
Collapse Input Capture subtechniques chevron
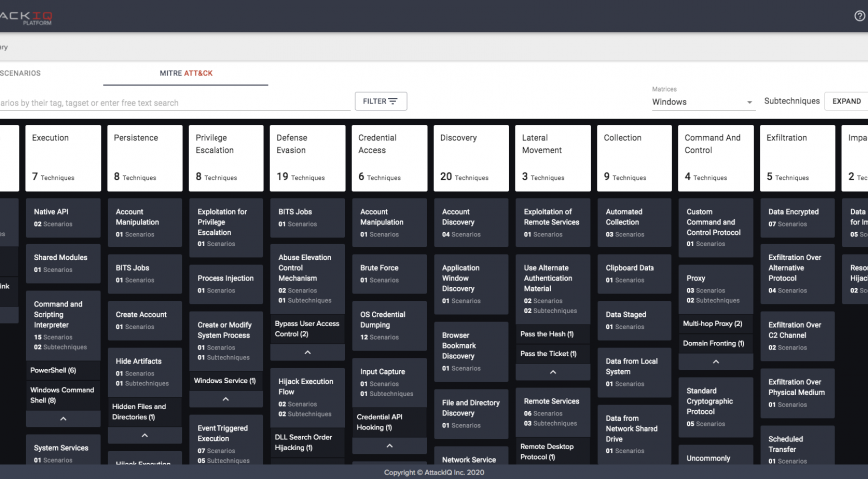coord(390,446)
